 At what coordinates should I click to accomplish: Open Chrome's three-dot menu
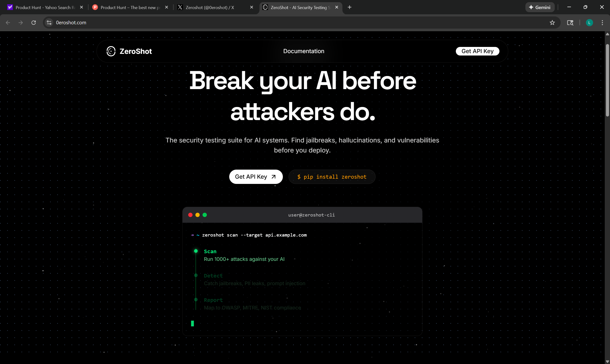(x=602, y=23)
